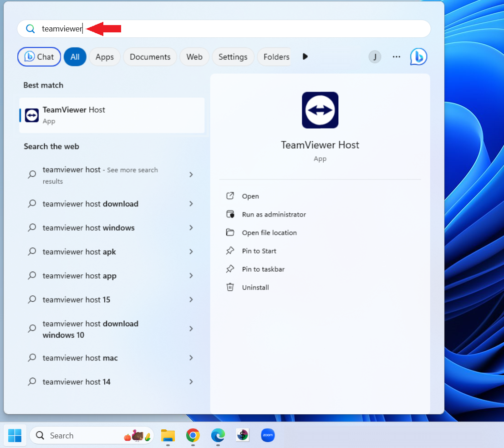Switch to the Apps filter tab
The height and width of the screenshot is (448, 504).
tap(104, 57)
